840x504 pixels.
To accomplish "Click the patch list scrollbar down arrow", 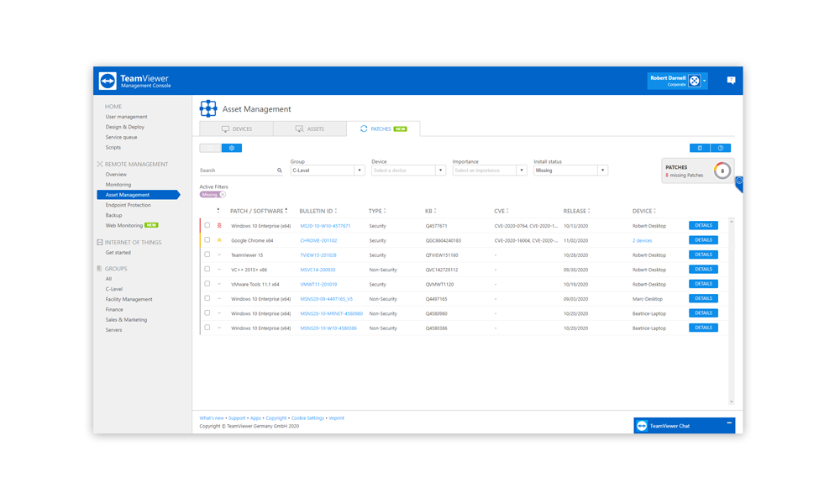I will [x=732, y=402].
